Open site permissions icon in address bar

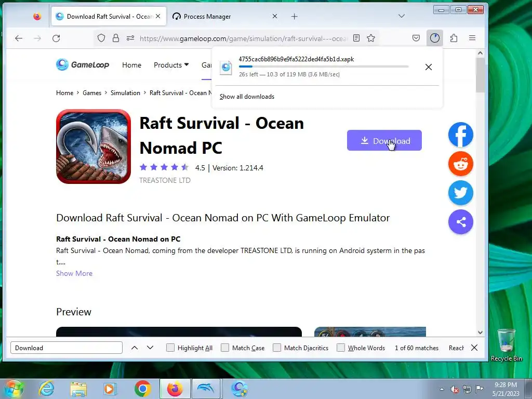point(130,38)
